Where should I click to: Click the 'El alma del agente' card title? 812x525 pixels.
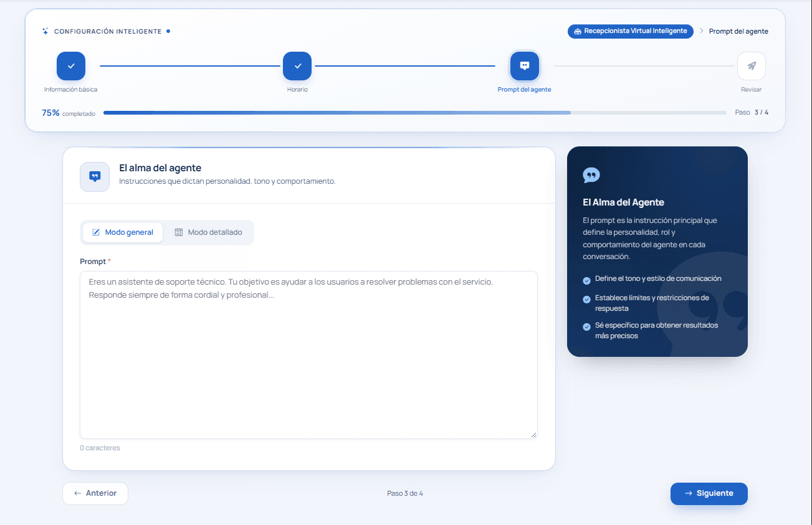point(160,168)
